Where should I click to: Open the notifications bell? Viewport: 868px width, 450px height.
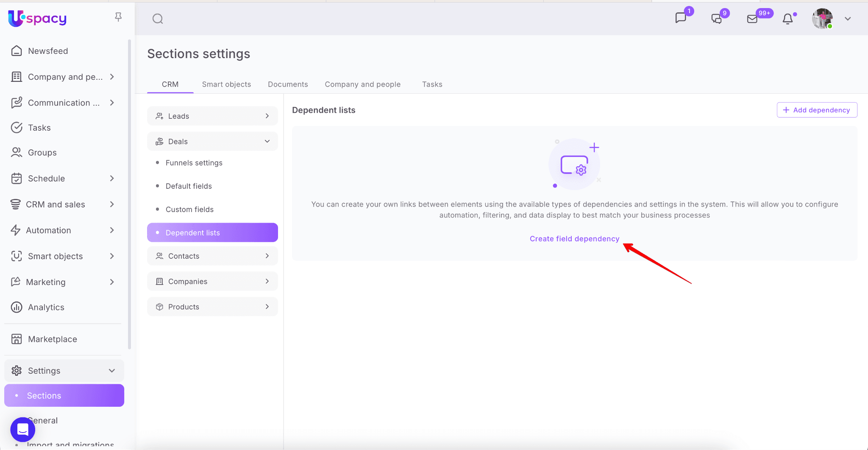(x=787, y=19)
